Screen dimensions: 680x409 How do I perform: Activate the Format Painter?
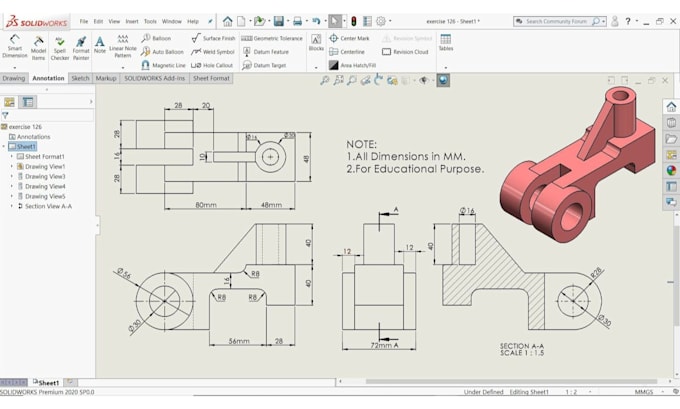click(x=81, y=48)
